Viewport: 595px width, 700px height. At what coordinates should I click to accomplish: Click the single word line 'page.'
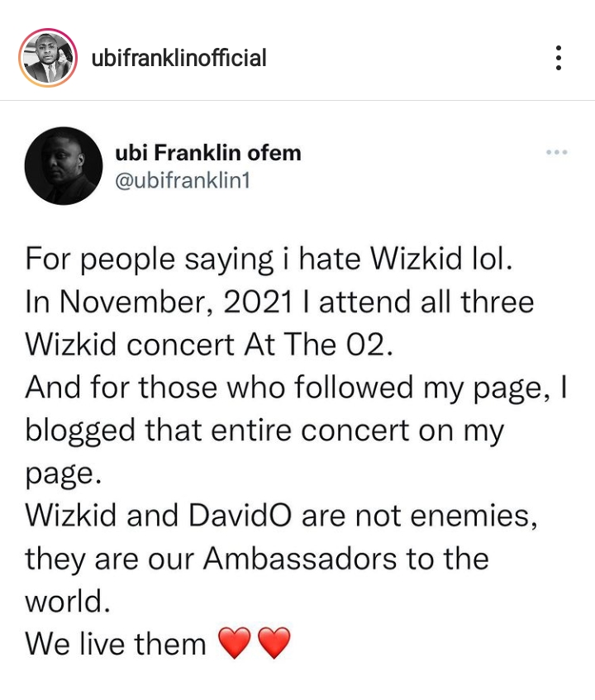(x=59, y=474)
